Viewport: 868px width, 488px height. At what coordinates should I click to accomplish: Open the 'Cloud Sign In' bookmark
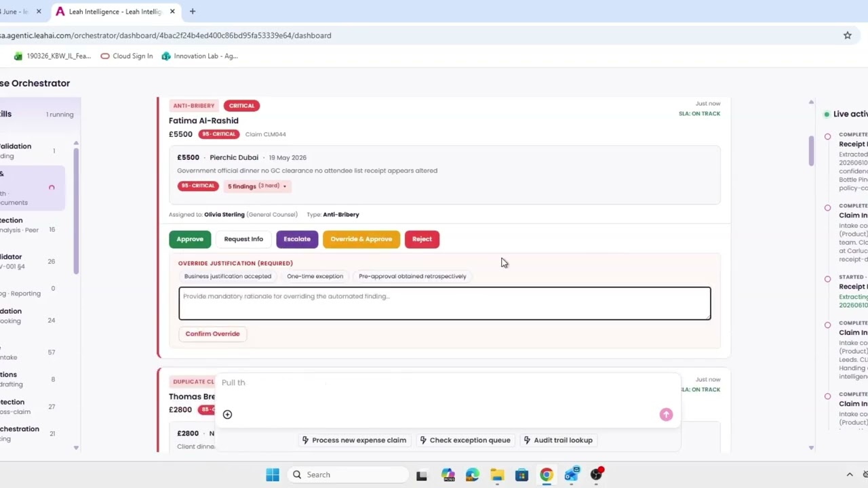click(x=127, y=56)
